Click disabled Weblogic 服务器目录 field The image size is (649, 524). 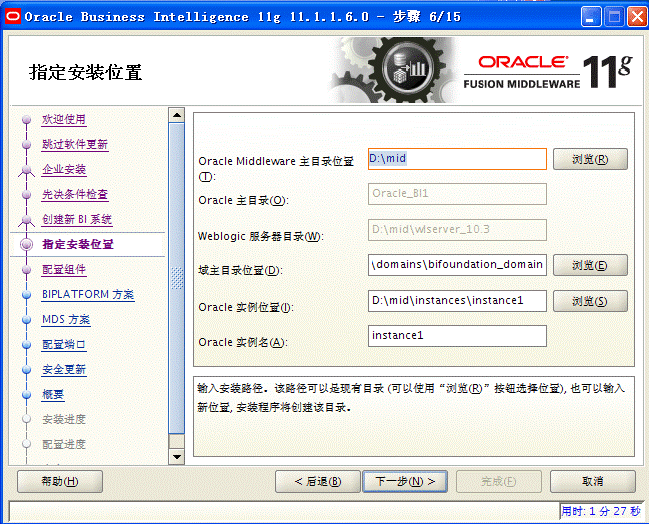click(457, 230)
